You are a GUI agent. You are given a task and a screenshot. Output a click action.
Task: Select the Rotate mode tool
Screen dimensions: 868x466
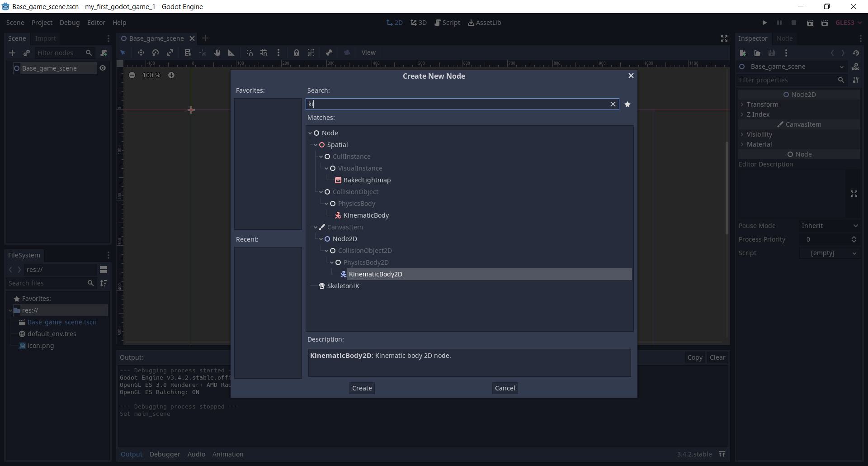156,52
